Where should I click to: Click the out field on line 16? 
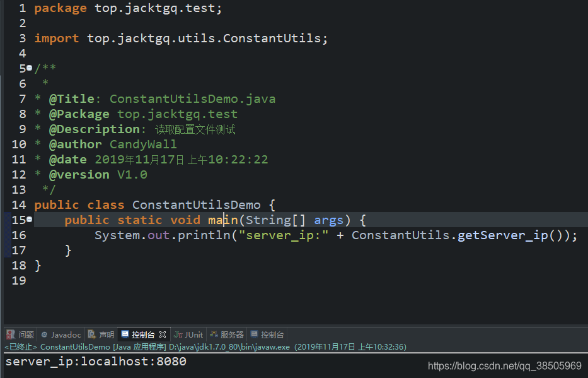(158, 235)
